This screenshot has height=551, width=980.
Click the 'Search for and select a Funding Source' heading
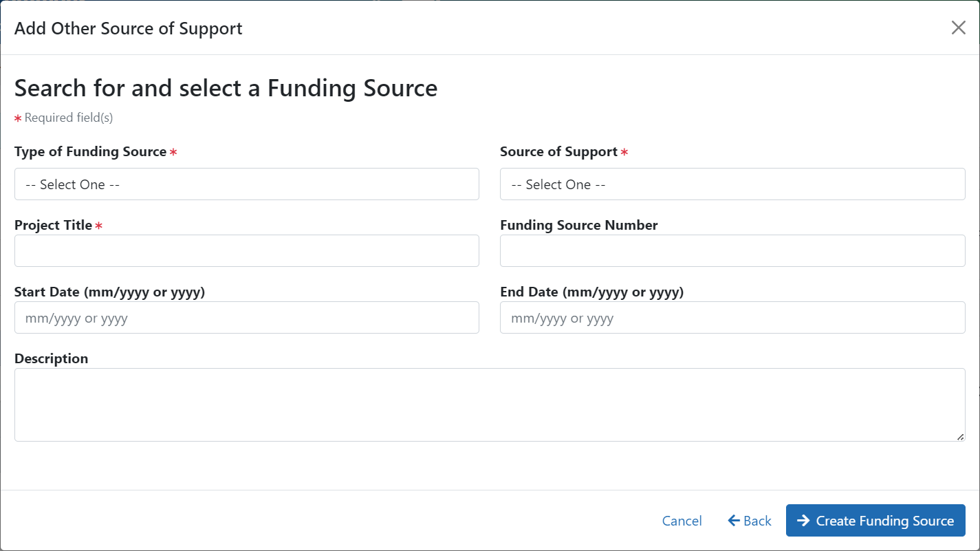226,88
